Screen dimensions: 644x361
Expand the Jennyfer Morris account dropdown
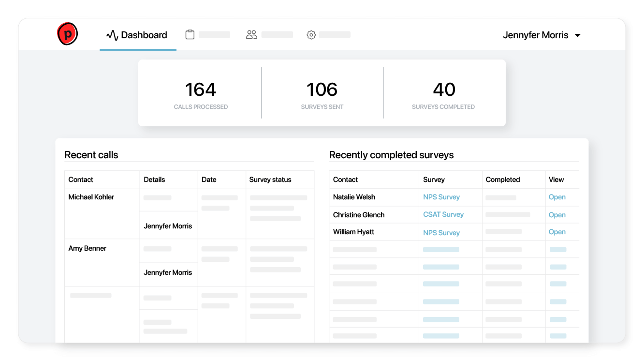click(542, 35)
